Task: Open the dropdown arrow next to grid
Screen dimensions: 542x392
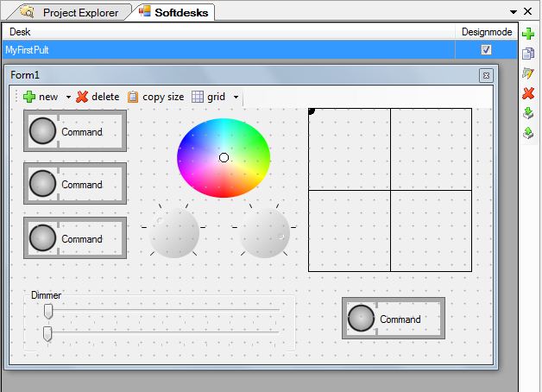Action: point(236,97)
